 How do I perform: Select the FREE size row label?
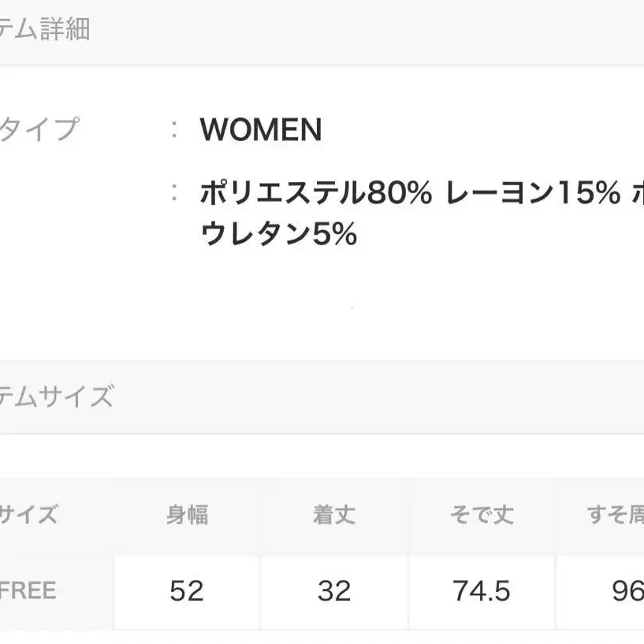click(x=28, y=591)
